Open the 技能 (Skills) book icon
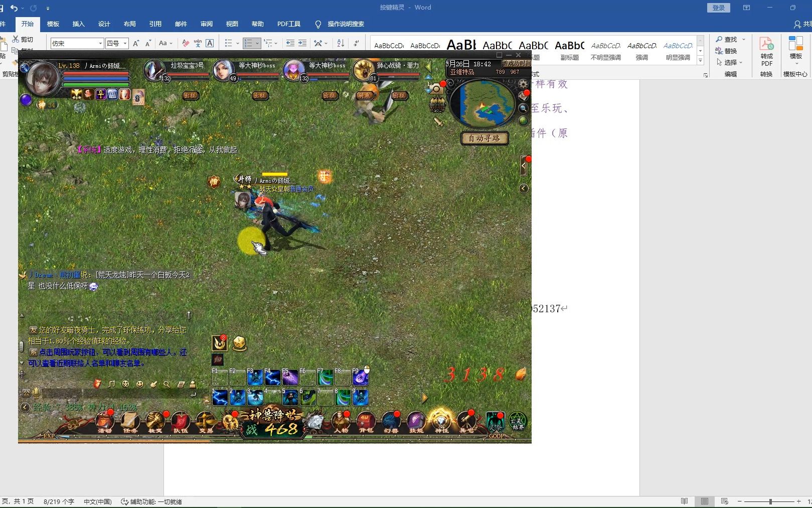This screenshot has width=812, height=508. coord(416,422)
